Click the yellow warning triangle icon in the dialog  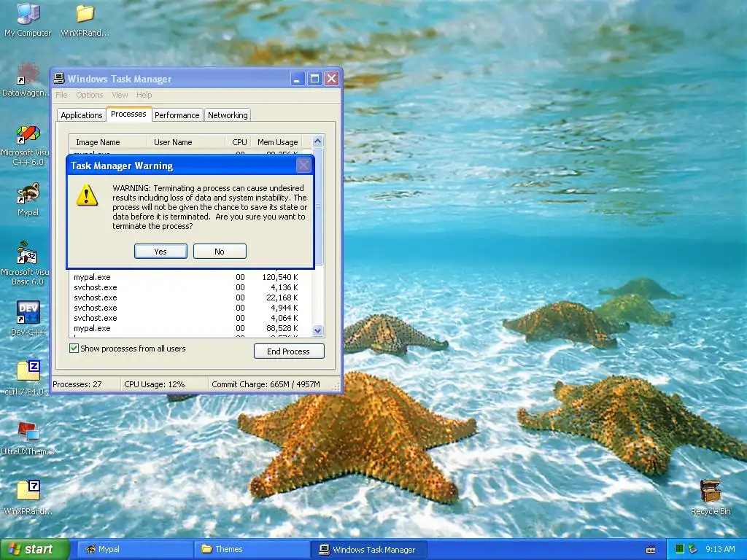(87, 195)
